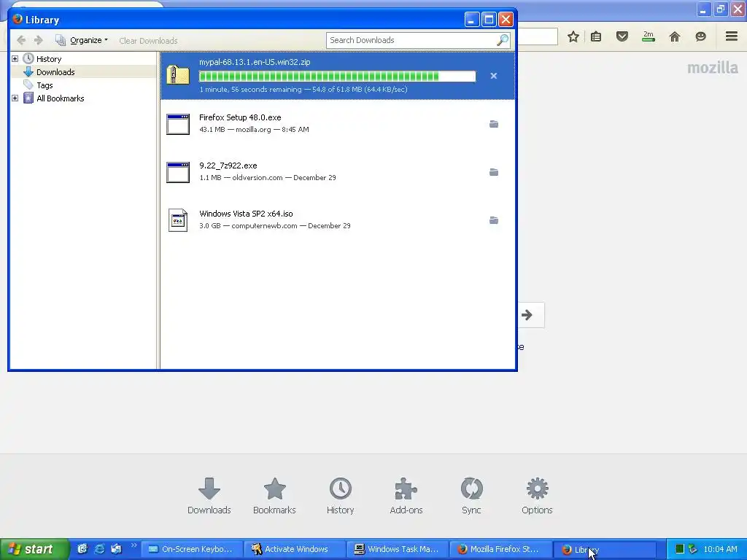This screenshot has width=747, height=560.
Task: Open Downloads from the start page shortcuts
Action: pyautogui.click(x=209, y=496)
